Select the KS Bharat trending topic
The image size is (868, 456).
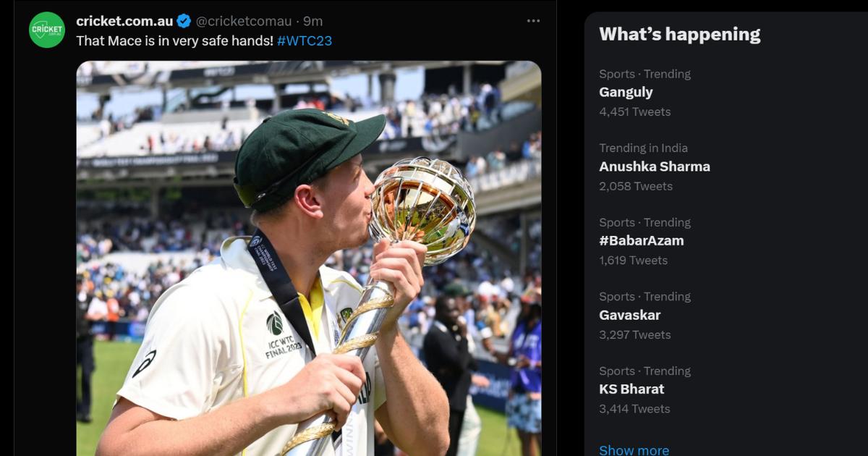coord(631,389)
